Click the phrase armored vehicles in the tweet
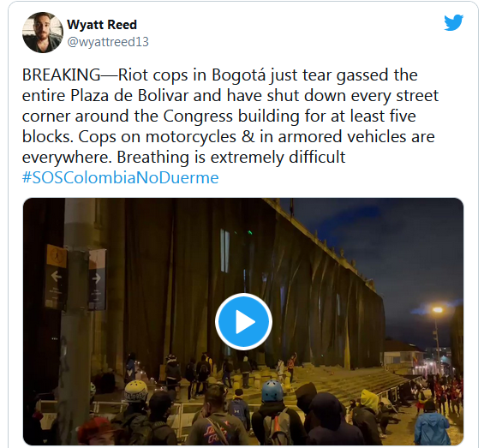The height and width of the screenshot is (448, 490). (342, 137)
